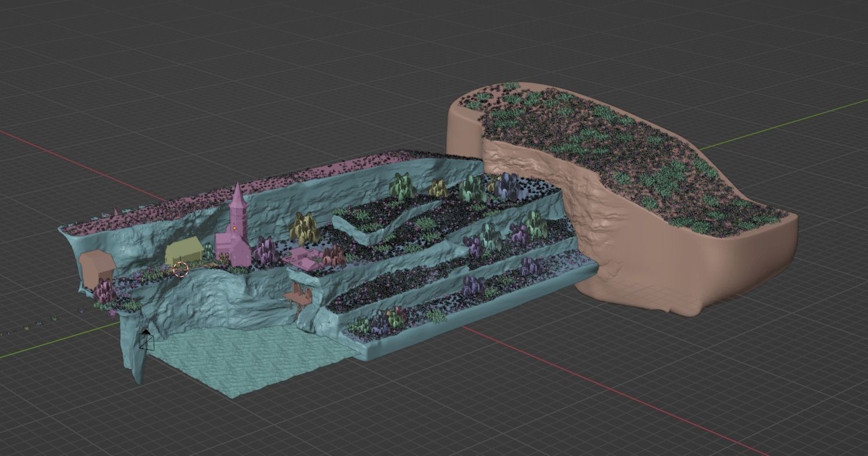Click the 3D cursor beside the yellow house
Image resolution: width=868 pixels, height=456 pixels.
tap(181, 269)
